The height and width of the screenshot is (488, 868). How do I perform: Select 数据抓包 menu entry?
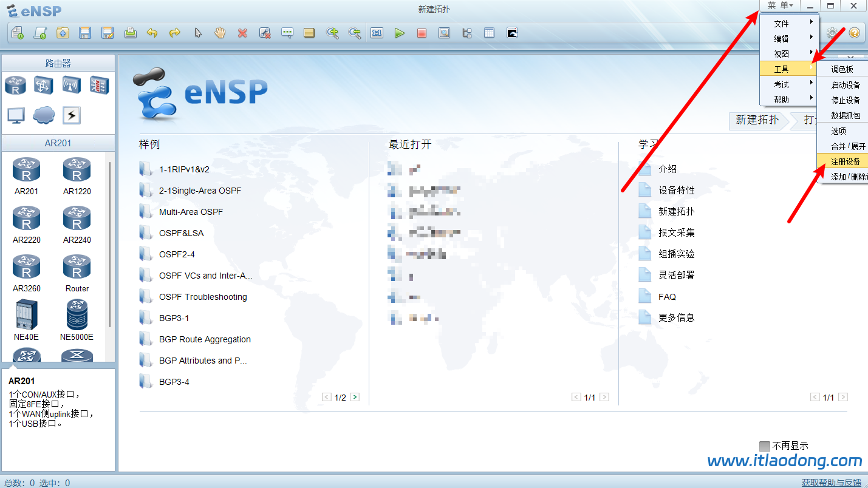click(846, 115)
